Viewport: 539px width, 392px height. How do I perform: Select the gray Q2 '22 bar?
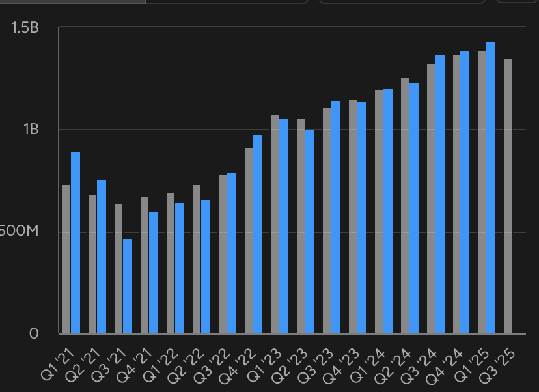pos(197,259)
